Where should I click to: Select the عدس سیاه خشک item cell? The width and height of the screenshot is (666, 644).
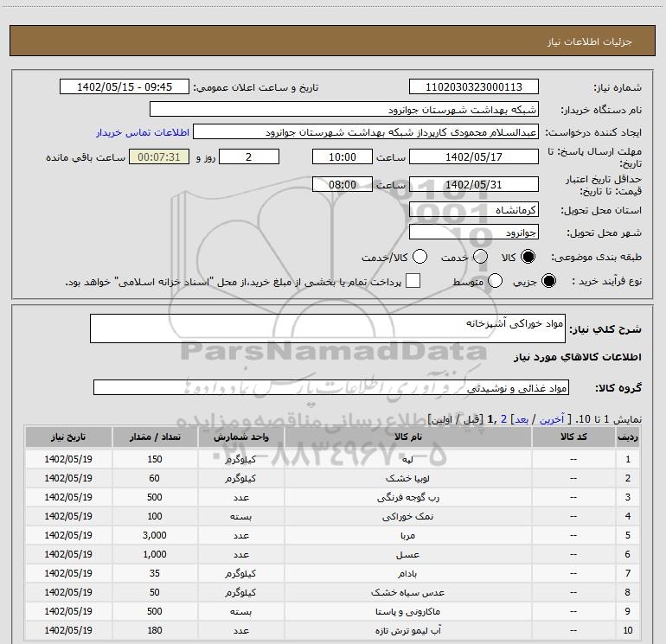pyautogui.click(x=407, y=593)
